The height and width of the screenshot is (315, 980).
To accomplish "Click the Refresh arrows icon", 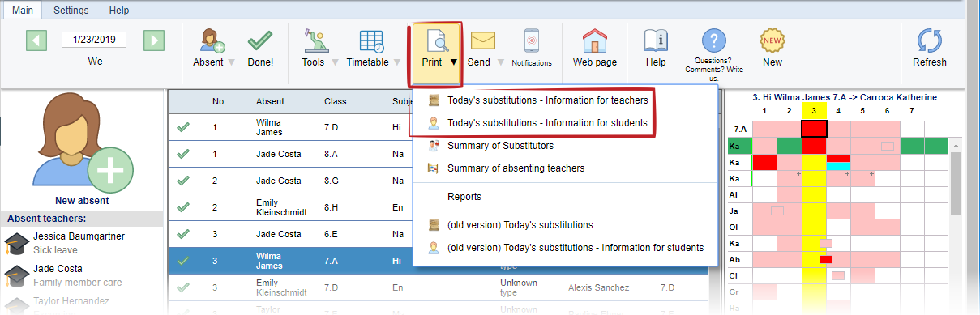I will coord(929,40).
